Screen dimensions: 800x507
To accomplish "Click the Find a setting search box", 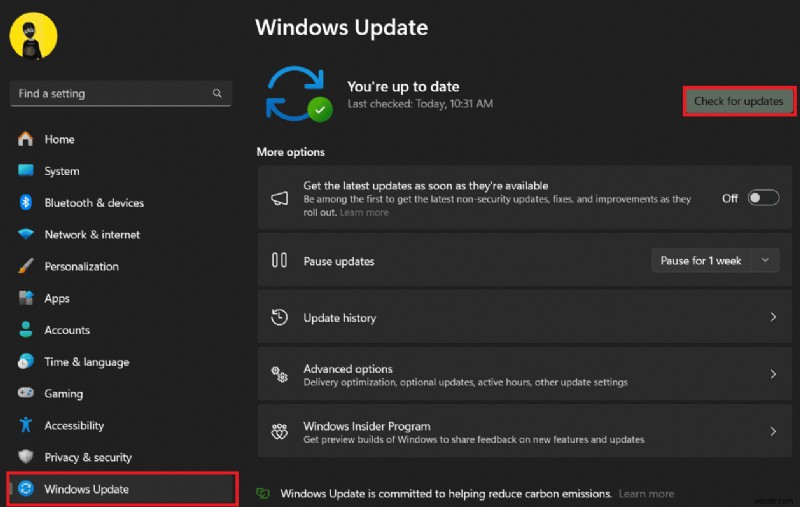I will point(121,93).
